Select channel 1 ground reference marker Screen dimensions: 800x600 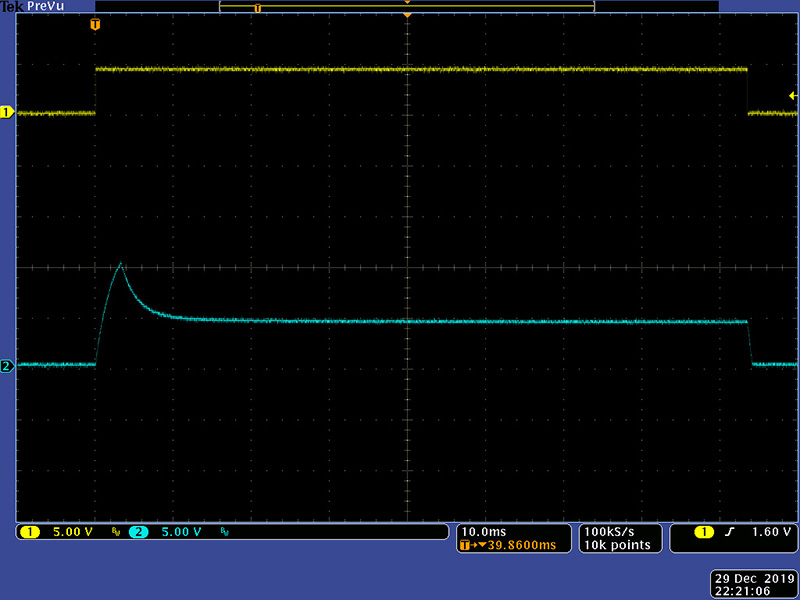(7, 113)
